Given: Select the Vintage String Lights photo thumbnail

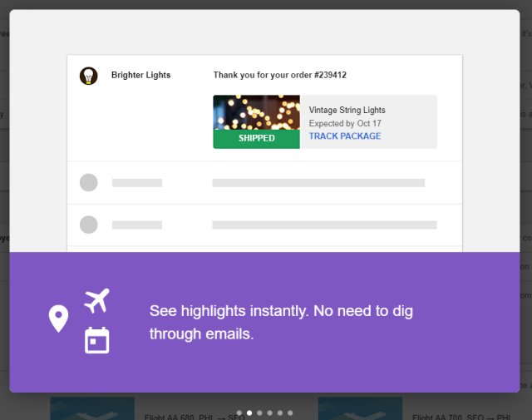Looking at the screenshot, I should click(x=256, y=112).
